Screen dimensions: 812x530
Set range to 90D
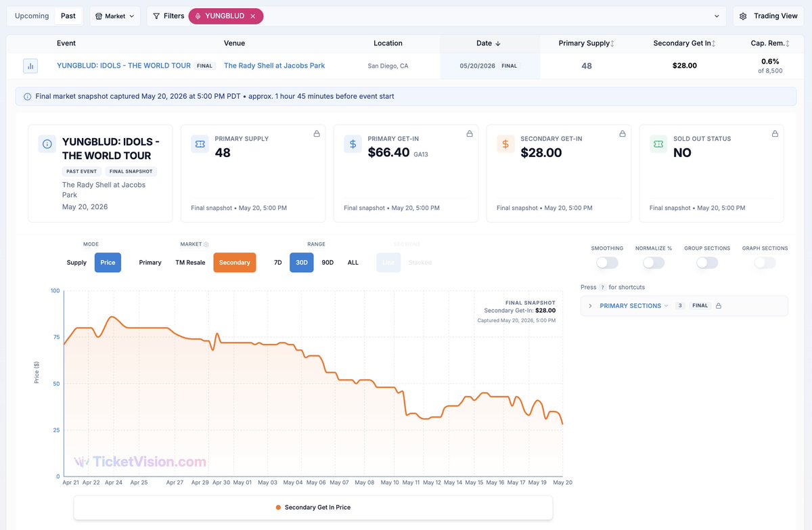pyautogui.click(x=328, y=263)
